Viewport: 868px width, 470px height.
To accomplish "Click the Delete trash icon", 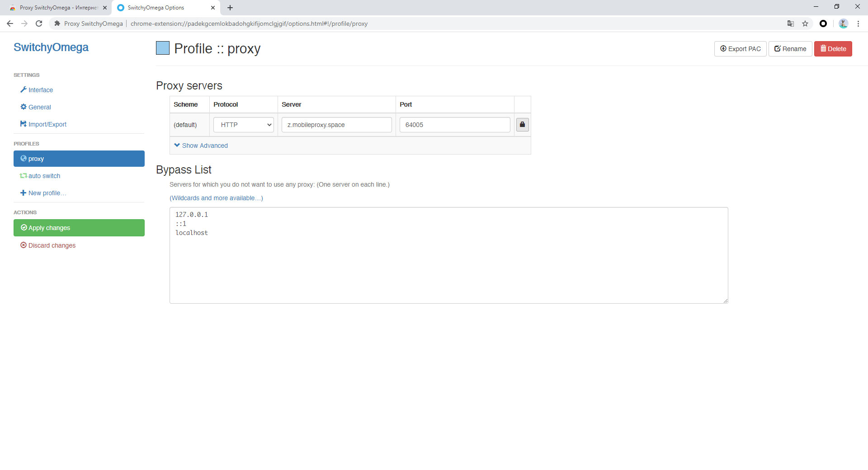I will click(823, 49).
